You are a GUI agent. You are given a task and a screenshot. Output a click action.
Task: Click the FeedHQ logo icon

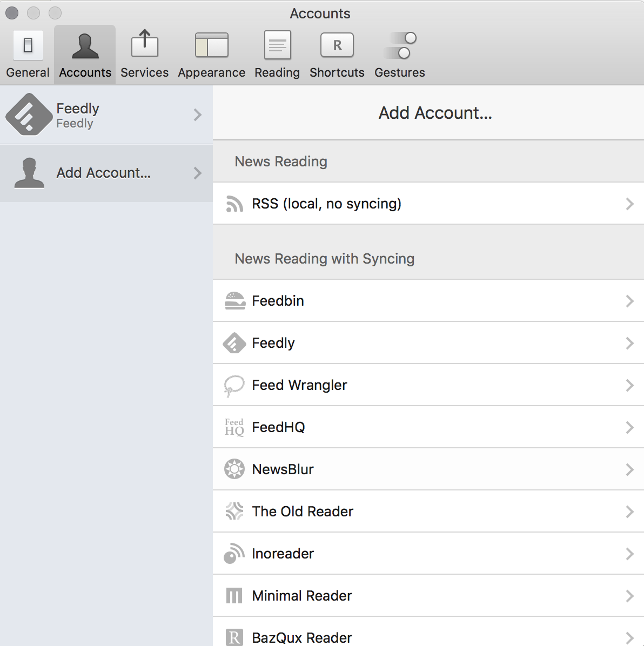pyautogui.click(x=234, y=427)
